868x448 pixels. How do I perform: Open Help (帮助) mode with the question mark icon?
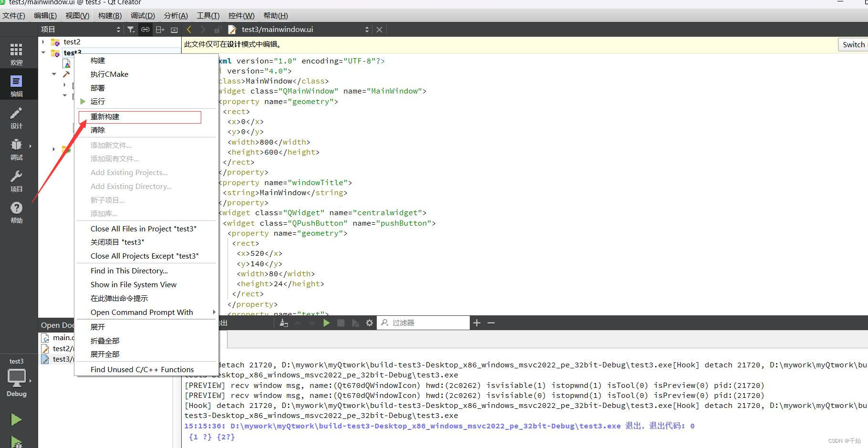(16, 212)
